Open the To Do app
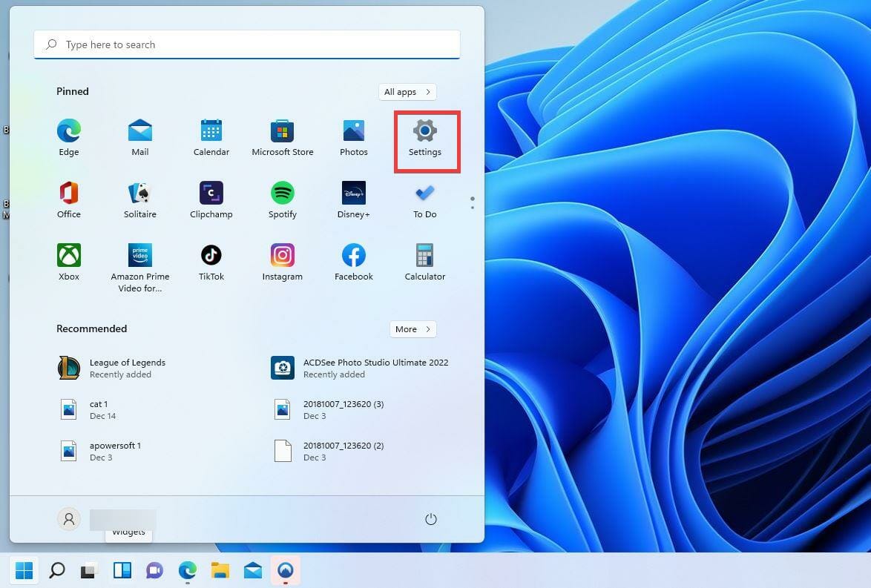Screen dimensions: 871x588 (425, 200)
